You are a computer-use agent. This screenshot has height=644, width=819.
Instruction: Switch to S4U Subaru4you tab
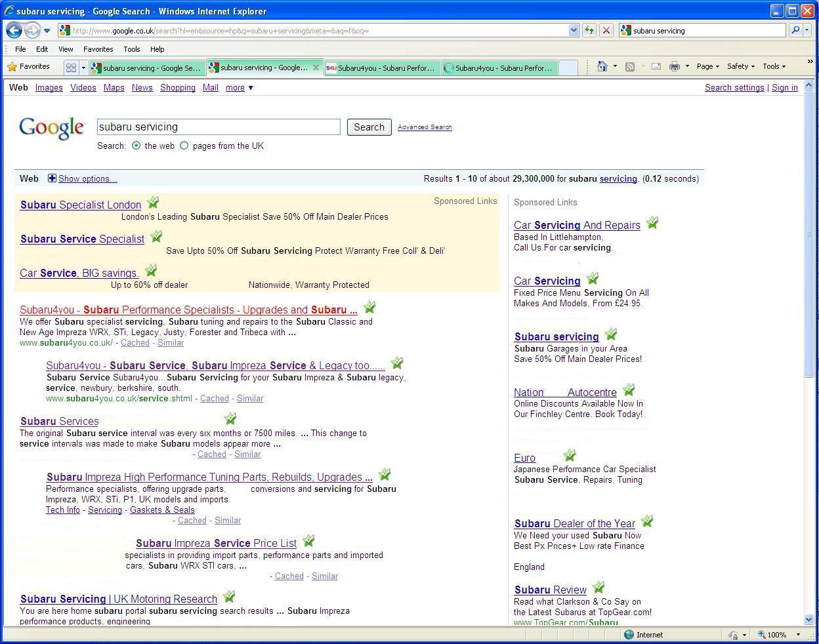pos(382,68)
